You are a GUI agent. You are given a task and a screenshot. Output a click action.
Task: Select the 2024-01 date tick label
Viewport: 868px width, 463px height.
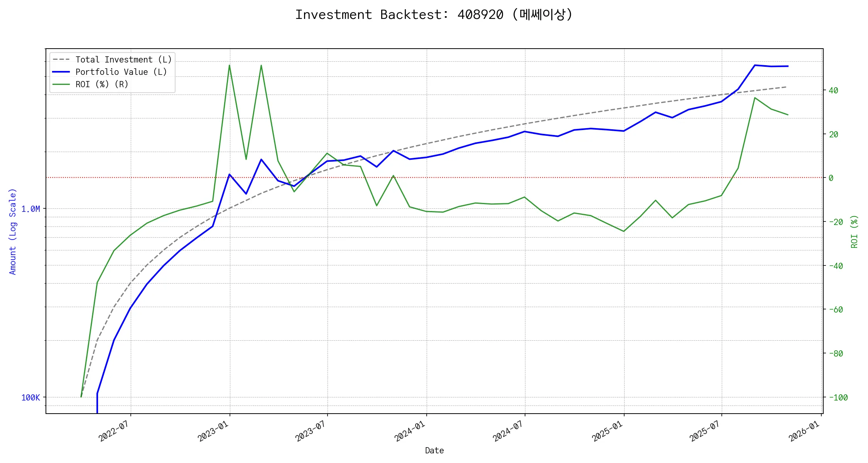(409, 431)
